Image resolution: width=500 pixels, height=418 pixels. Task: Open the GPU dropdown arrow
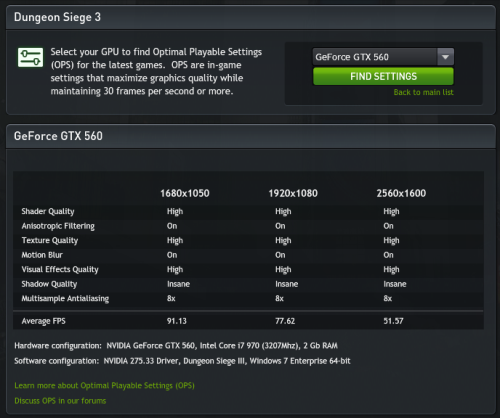(445, 57)
